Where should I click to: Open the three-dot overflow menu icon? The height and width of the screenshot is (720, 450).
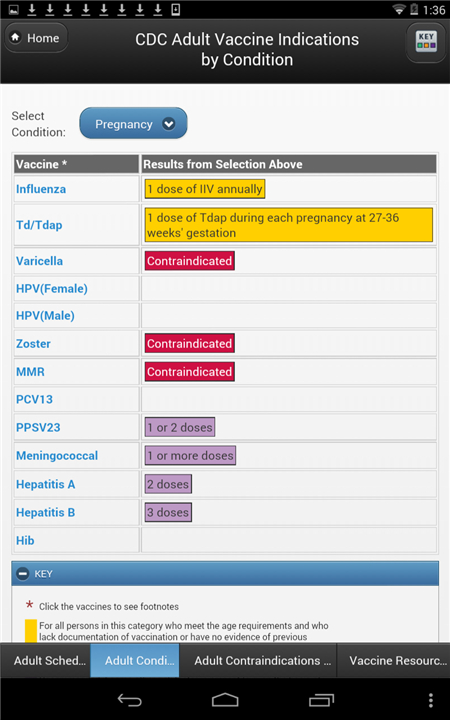430,700
